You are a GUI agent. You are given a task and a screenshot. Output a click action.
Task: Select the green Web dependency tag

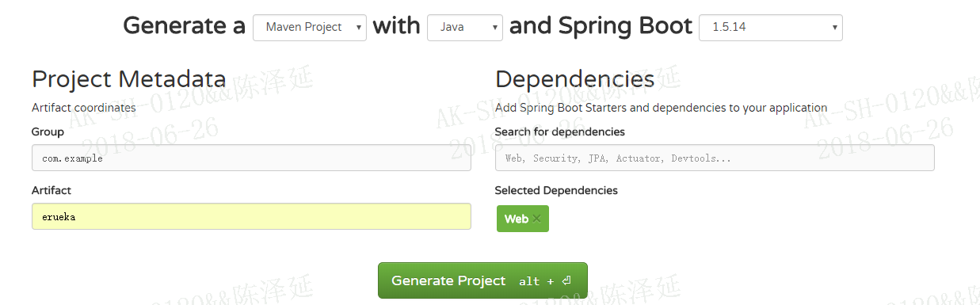pyautogui.click(x=522, y=219)
